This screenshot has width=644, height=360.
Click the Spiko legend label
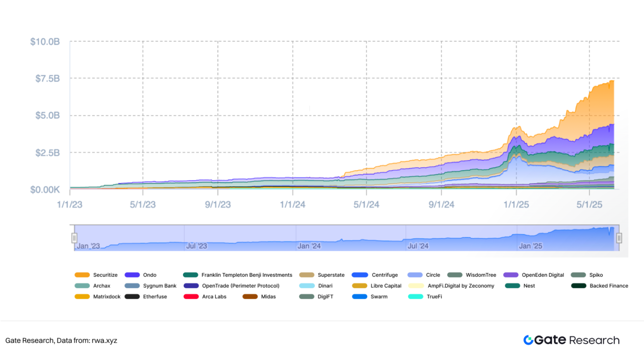[596, 275]
